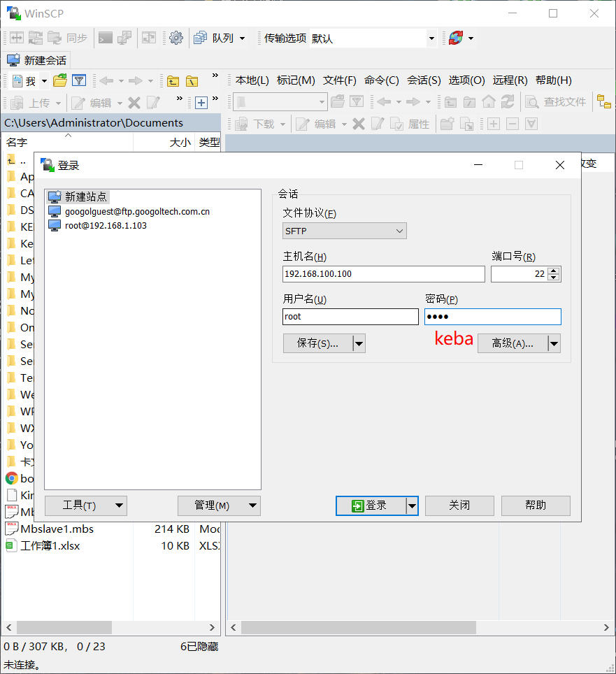Open the Commands (命令) menu

coord(381,80)
